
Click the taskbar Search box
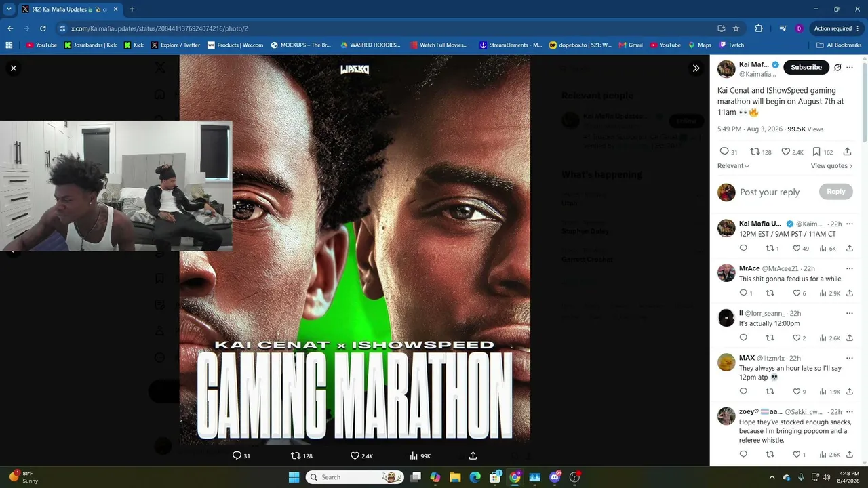click(x=355, y=477)
